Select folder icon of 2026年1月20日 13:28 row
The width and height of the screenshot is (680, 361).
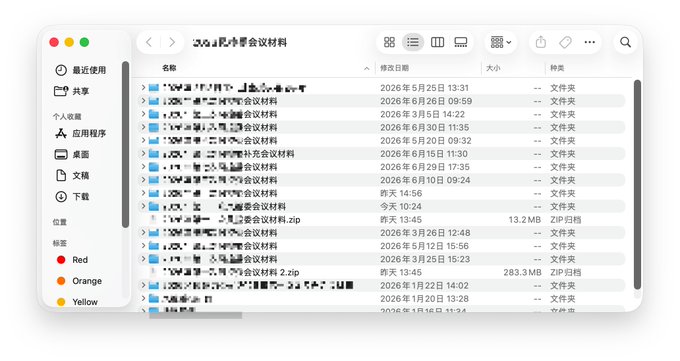point(154,299)
